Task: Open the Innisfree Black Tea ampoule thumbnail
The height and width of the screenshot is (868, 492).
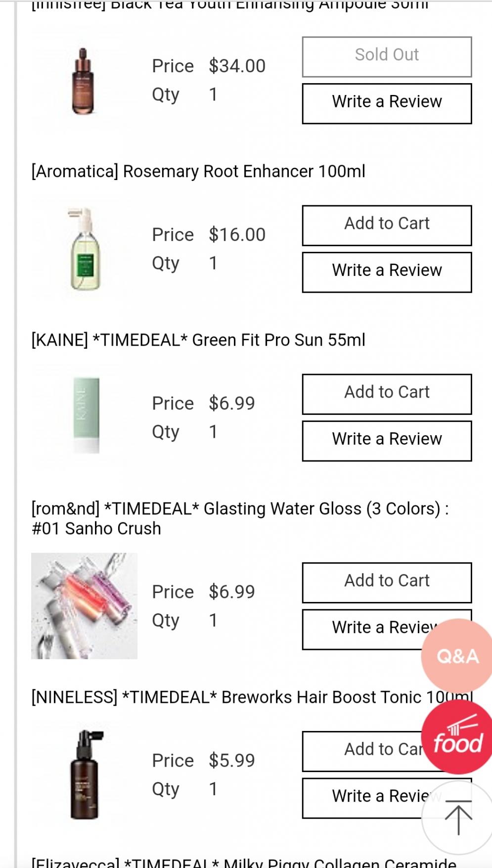Action: tap(83, 81)
